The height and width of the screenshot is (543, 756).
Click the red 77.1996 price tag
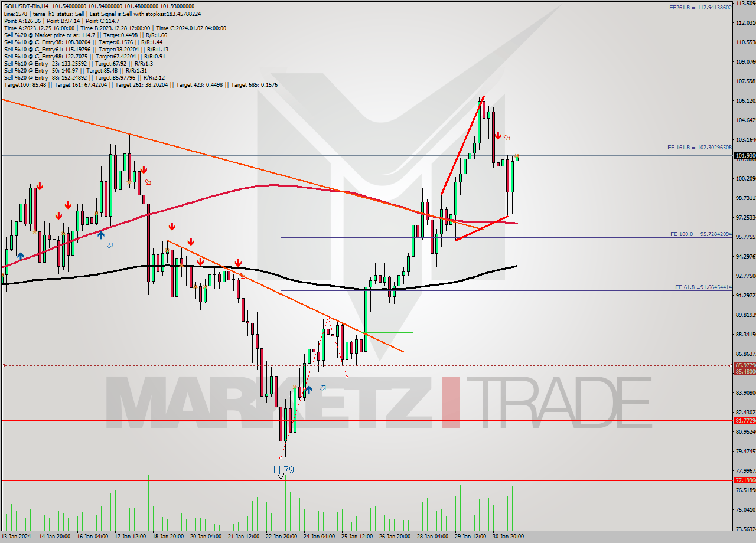745,480
